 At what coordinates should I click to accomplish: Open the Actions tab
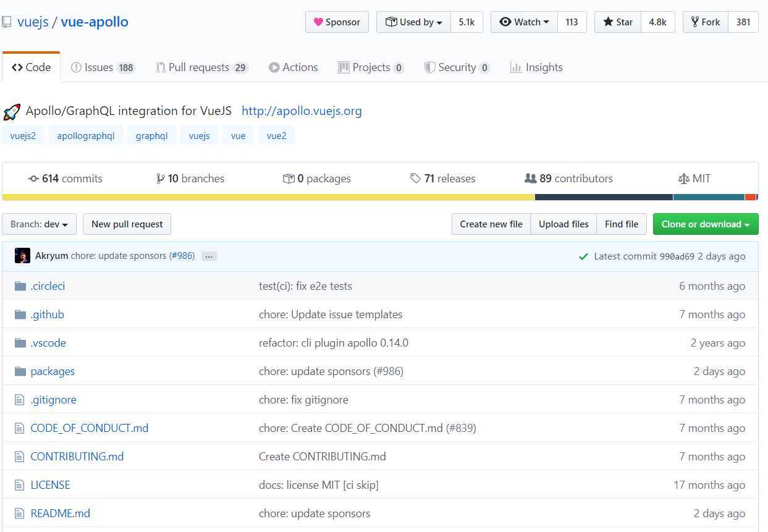[293, 67]
